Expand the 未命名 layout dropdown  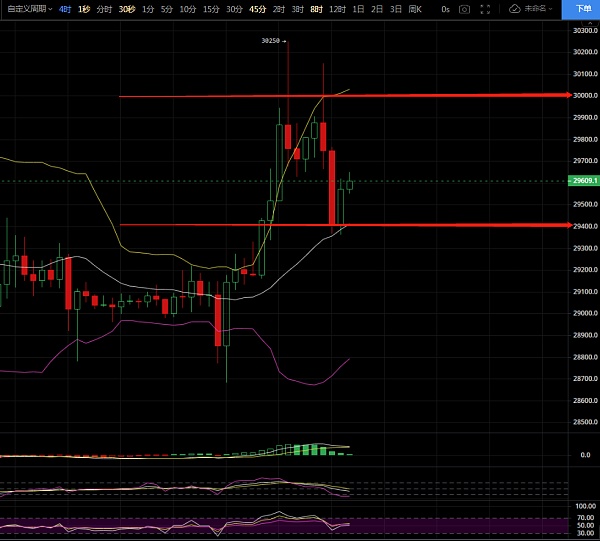click(x=539, y=9)
